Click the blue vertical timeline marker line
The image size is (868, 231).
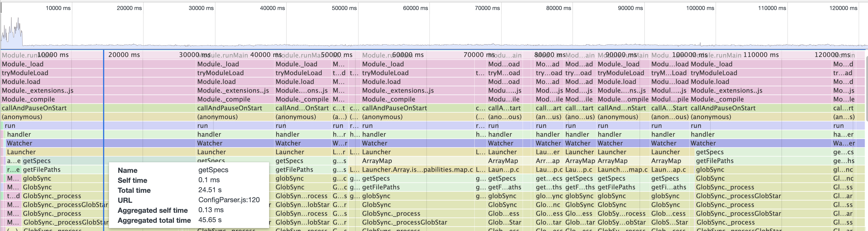104,140
